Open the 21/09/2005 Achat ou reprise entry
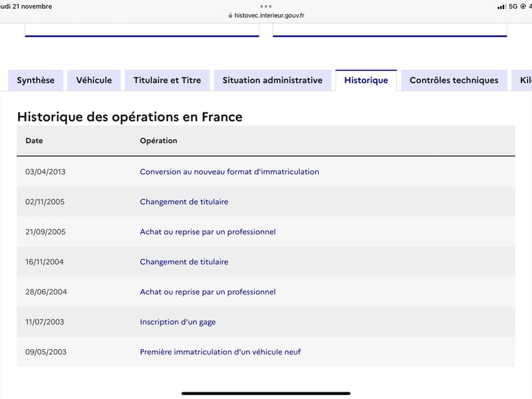This screenshot has width=532, height=399. (x=207, y=231)
